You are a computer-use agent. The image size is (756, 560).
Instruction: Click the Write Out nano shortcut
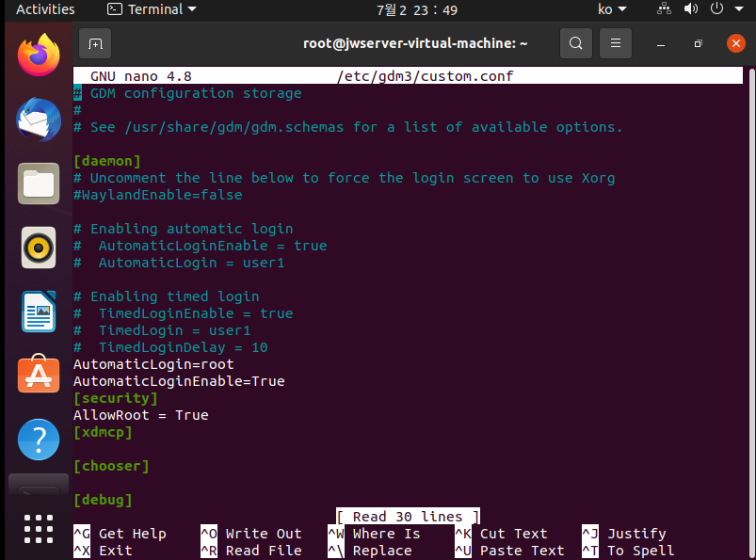[264, 534]
